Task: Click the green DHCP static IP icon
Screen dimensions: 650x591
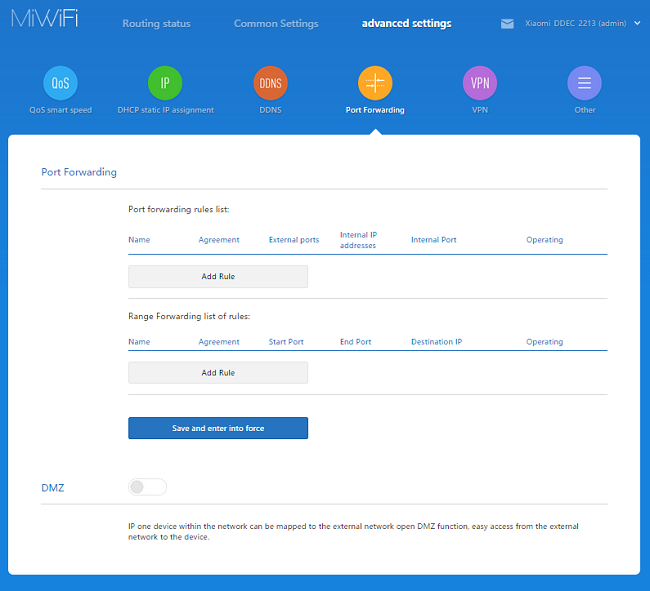Action: coord(165,83)
